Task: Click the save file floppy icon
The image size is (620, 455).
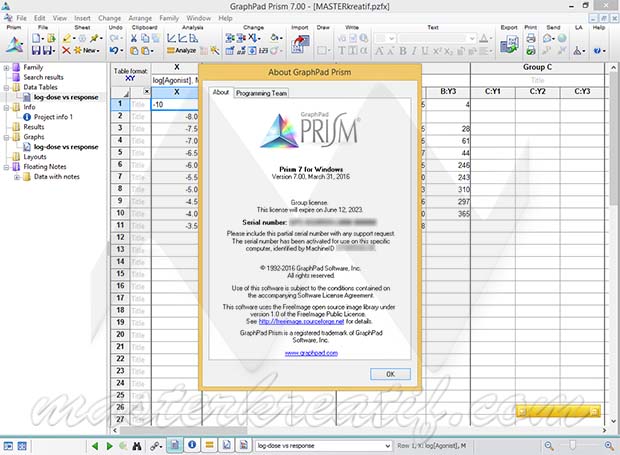Action: tap(36, 50)
